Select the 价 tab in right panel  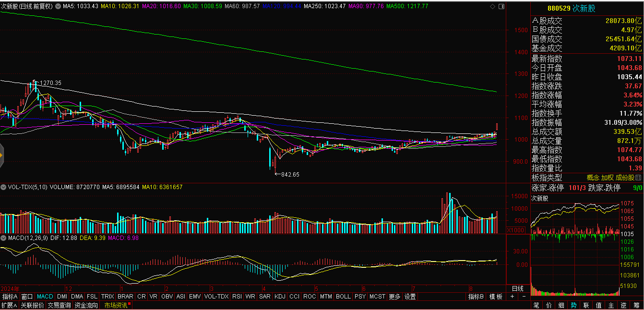click(549, 305)
